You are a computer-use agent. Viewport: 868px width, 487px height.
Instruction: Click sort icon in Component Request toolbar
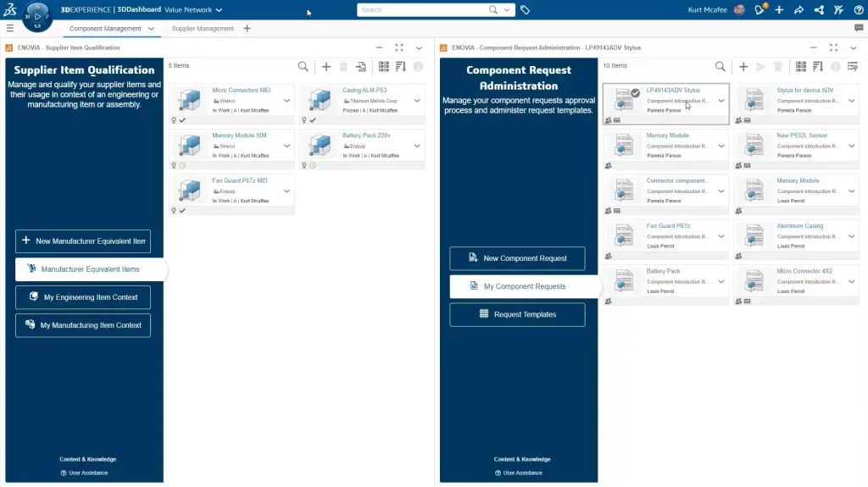pos(818,66)
